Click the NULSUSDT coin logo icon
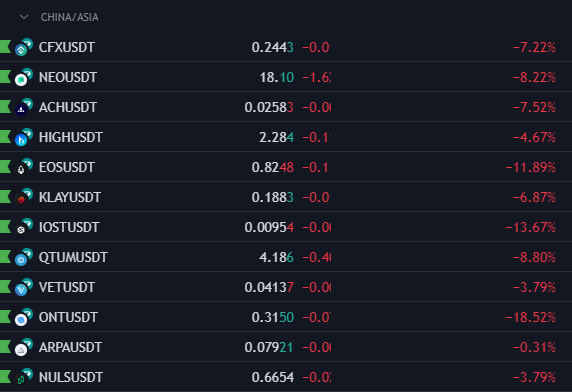Screen dimensions: 572x392 click(x=24, y=377)
